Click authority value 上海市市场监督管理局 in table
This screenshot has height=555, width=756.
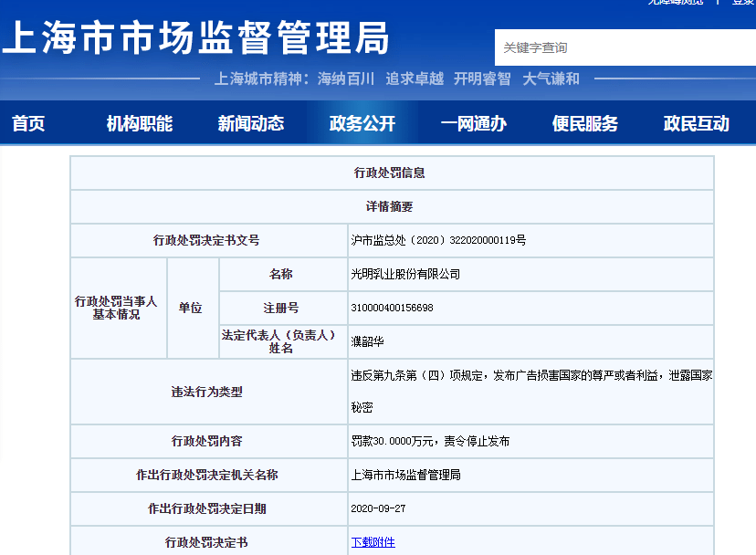coord(405,475)
